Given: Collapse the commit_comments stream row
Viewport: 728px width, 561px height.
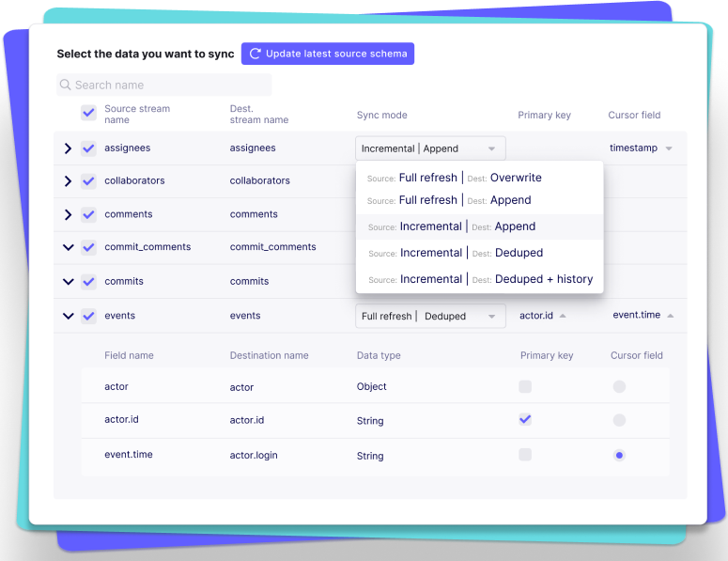Looking at the screenshot, I should coord(68,248).
